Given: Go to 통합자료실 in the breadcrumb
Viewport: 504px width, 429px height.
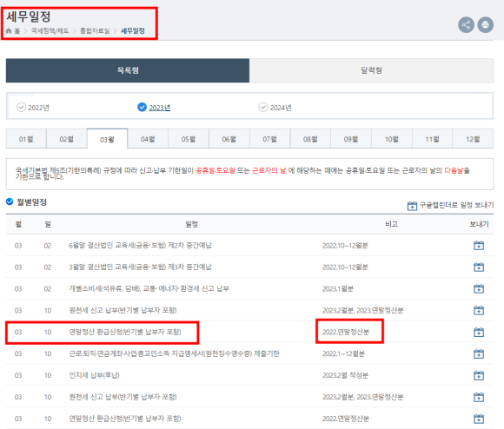Looking at the screenshot, I should 95,30.
